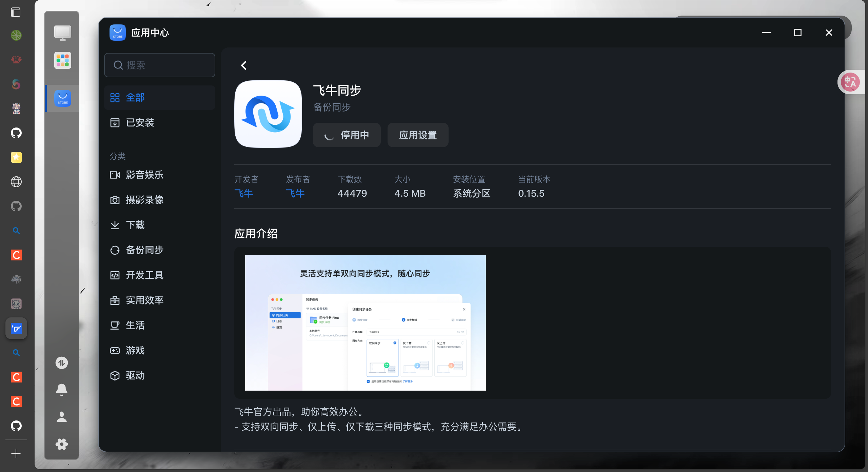Focus the 搜索 search field
This screenshot has height=472, width=868.
(x=160, y=65)
